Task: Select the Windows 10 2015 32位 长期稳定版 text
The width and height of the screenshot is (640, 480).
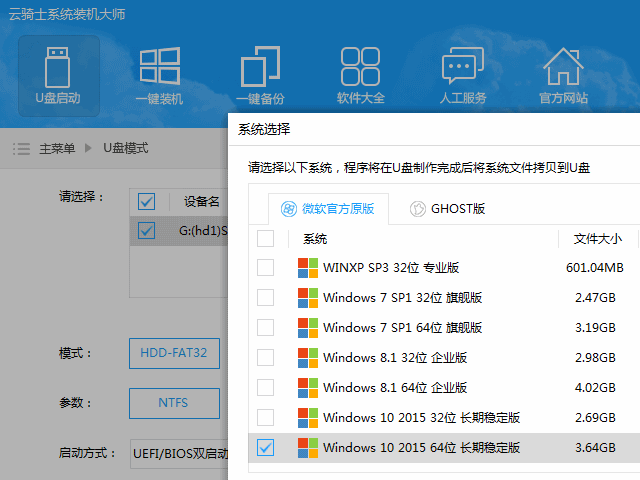Action: pos(422,418)
